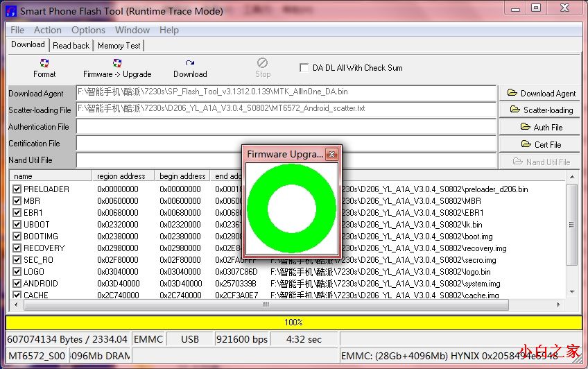Click the horizontal scroll left arrow

(x=16, y=305)
